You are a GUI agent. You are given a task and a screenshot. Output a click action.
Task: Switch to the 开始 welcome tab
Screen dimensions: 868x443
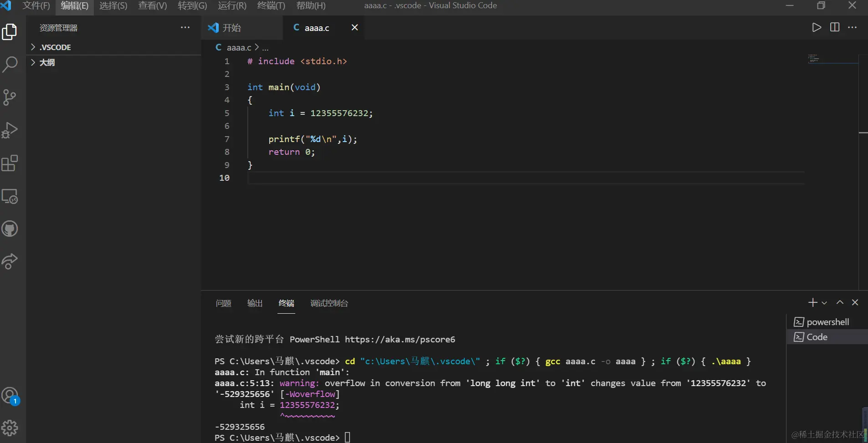coord(242,28)
